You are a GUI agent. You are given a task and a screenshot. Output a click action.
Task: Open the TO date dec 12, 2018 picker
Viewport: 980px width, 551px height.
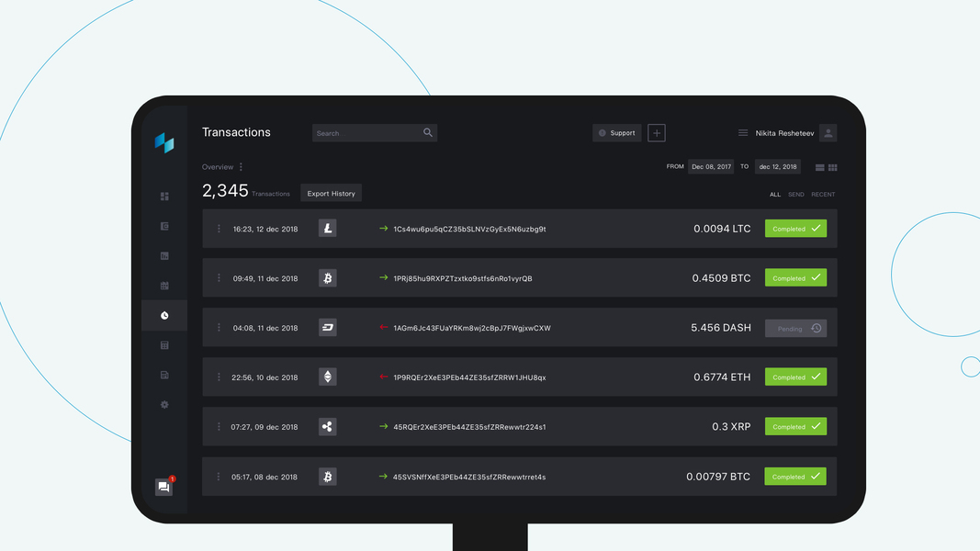pos(778,167)
